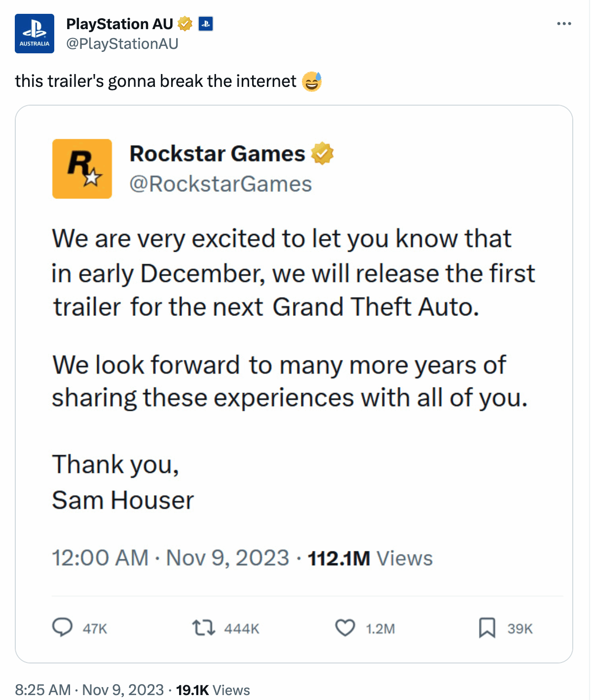Bookmark the quoted post
Image resolution: width=591 pixels, height=700 pixels.
tap(487, 628)
